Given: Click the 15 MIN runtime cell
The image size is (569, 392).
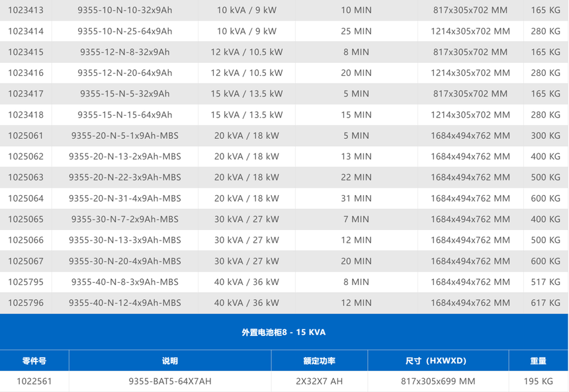Looking at the screenshot, I should (357, 114).
